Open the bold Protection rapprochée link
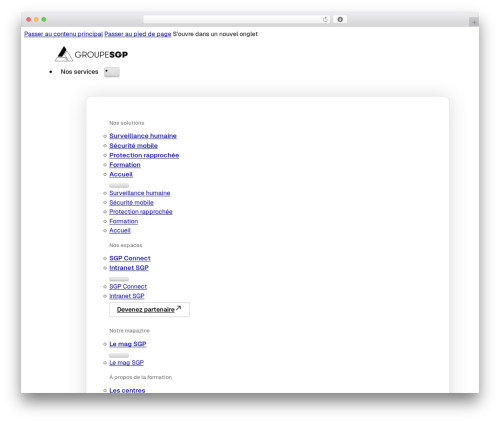This screenshot has height=423, width=500. pos(144,155)
